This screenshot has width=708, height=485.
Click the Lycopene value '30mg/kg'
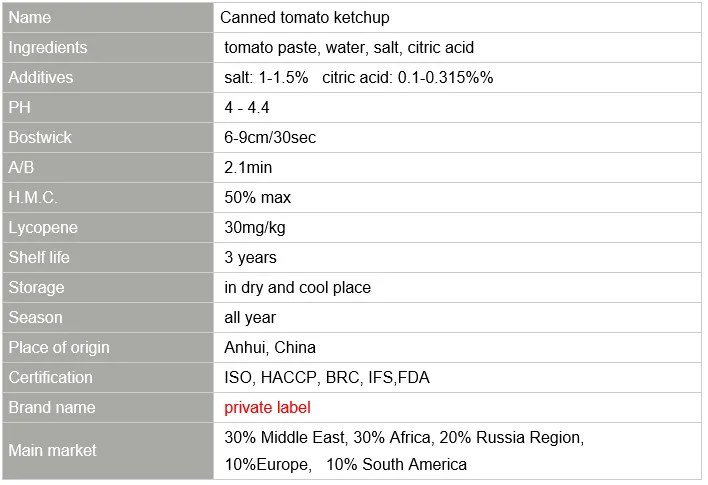(255, 228)
